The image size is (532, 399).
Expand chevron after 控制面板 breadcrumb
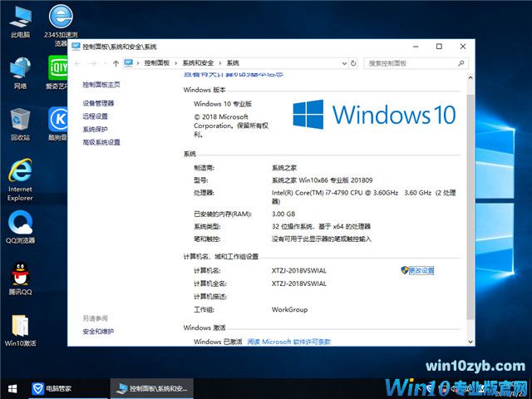(175, 63)
